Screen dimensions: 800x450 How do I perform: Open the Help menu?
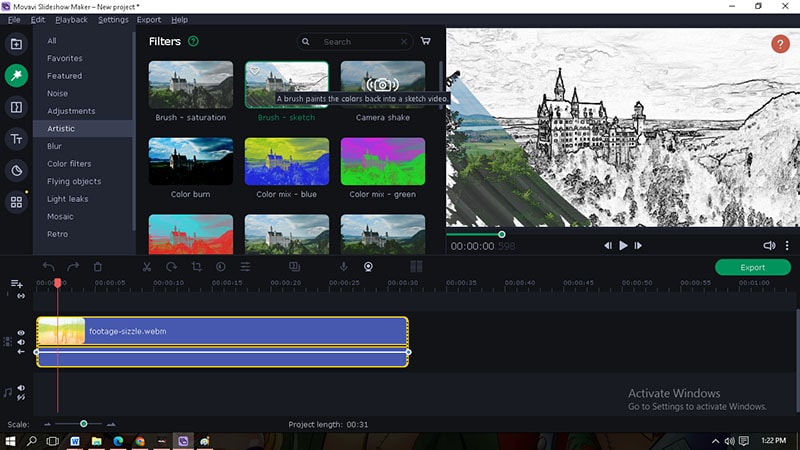[x=179, y=20]
